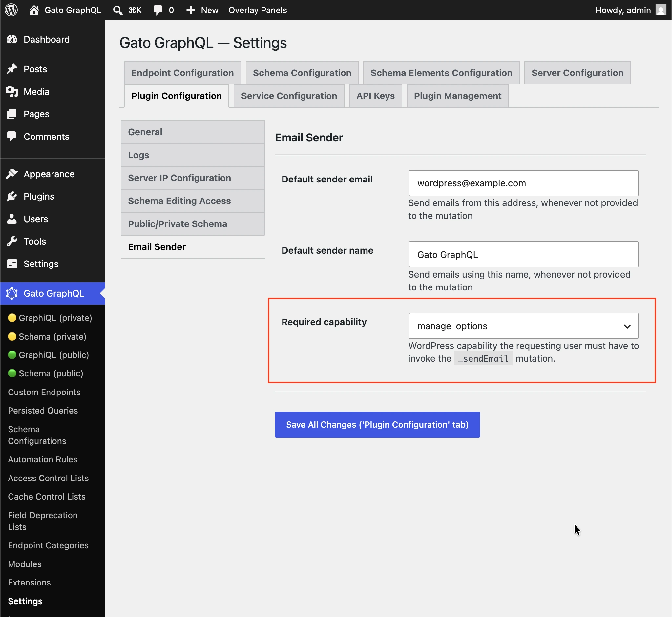Select Logs section in side list
Screen dimensions: 672x617
point(193,155)
